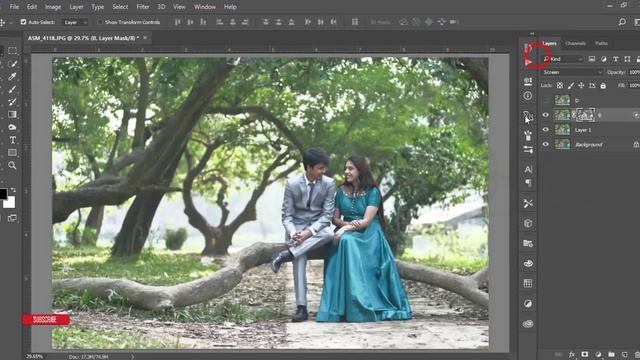Screen dimensions: 640x360
Task: Select the Horizontal Type tool
Action: click(12, 140)
